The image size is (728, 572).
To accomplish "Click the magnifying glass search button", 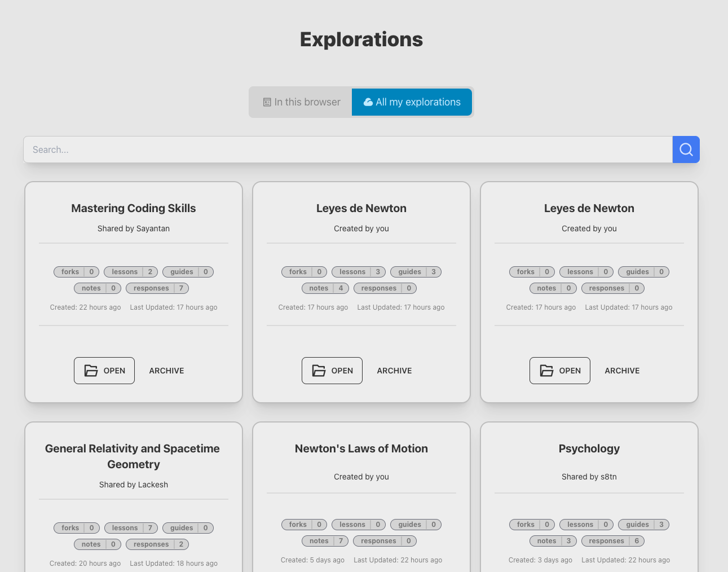I will pos(686,149).
